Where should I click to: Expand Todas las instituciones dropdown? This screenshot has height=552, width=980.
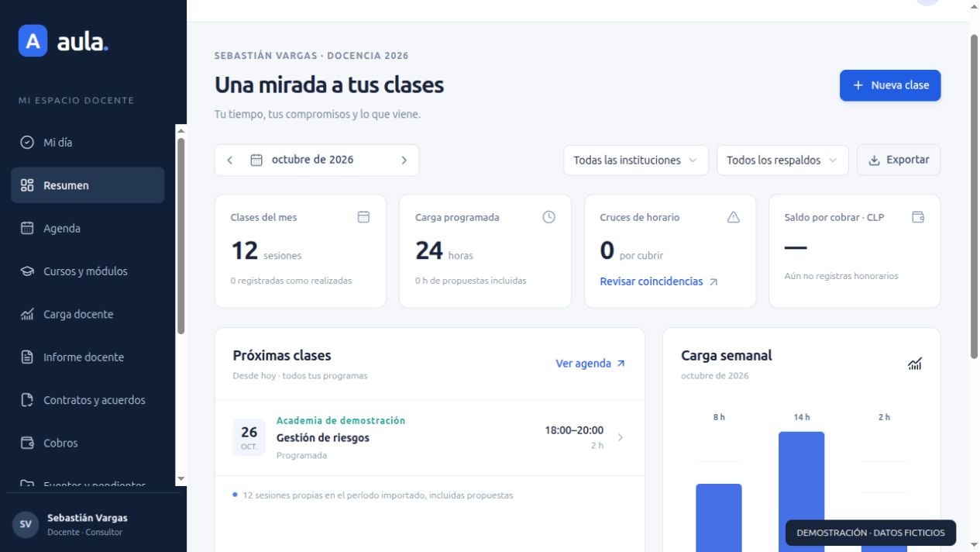coord(635,160)
